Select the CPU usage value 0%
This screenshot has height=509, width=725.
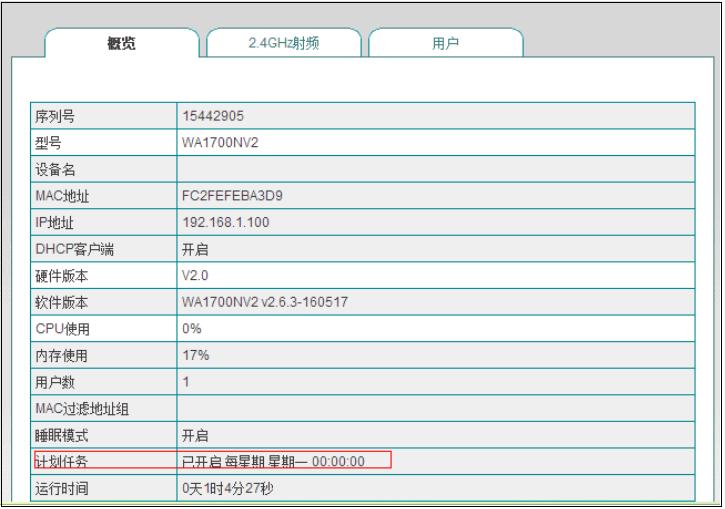[191, 329]
